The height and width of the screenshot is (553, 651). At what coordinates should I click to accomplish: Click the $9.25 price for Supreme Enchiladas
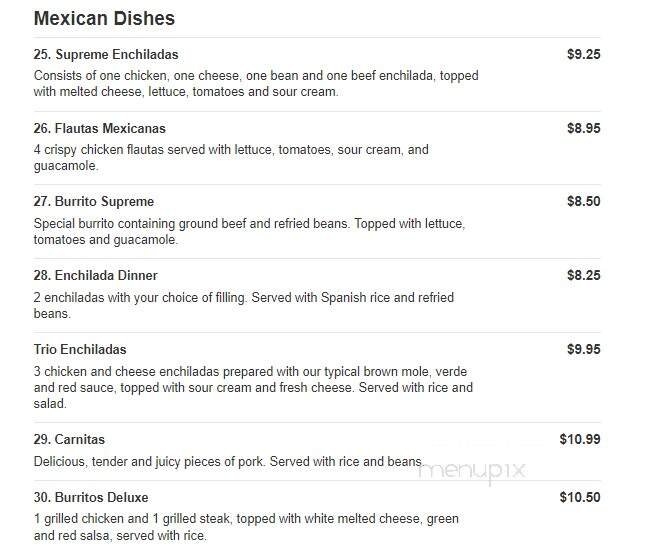click(583, 55)
